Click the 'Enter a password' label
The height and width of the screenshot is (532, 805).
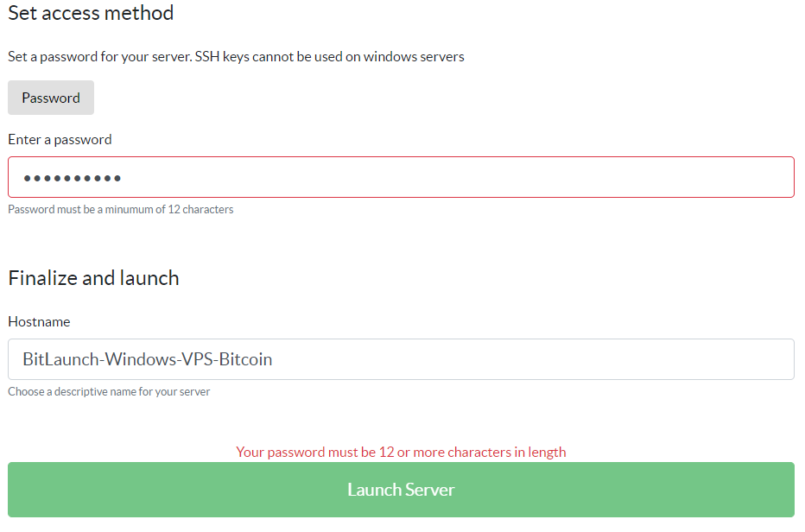(60, 140)
